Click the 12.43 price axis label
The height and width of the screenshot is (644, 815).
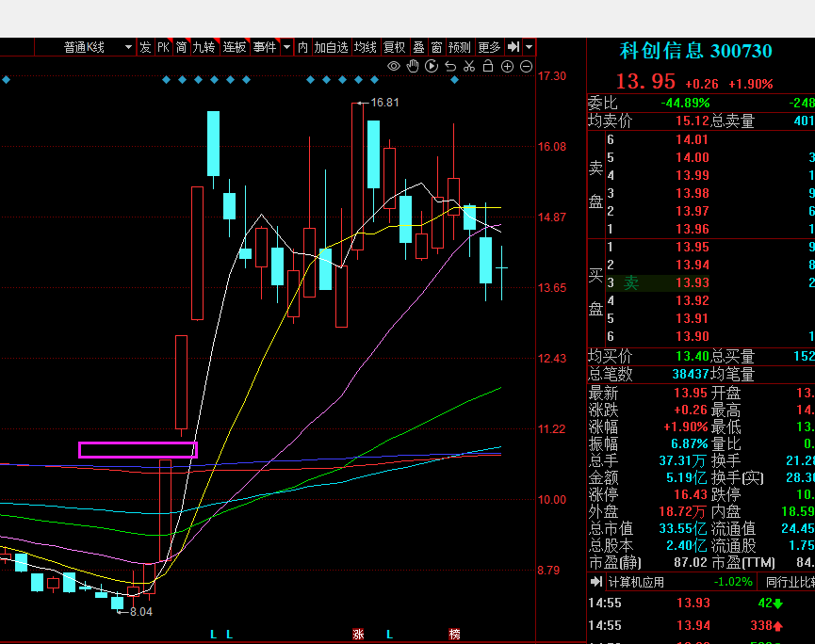tap(552, 359)
